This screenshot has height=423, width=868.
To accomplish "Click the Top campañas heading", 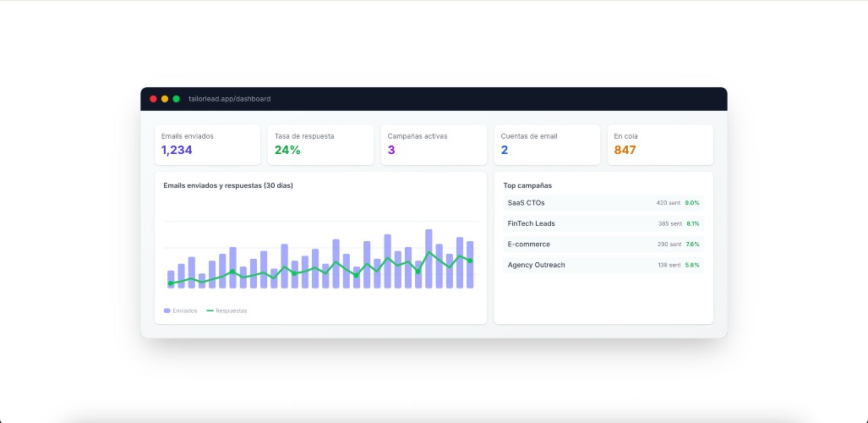I will click(527, 185).
